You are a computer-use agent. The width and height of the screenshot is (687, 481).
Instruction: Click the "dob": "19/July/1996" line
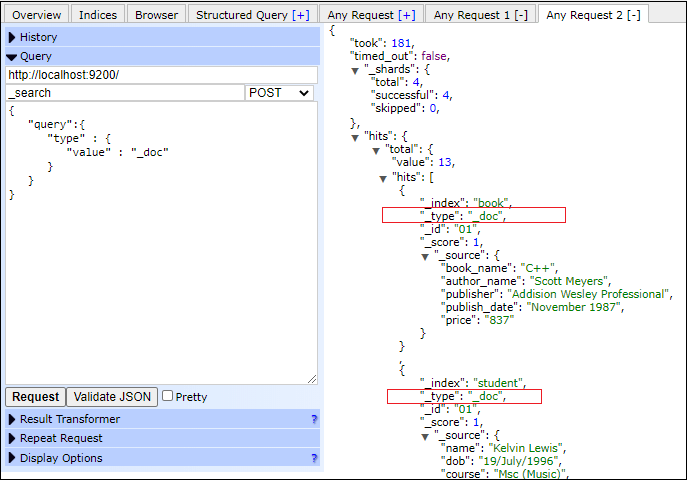[501, 461]
